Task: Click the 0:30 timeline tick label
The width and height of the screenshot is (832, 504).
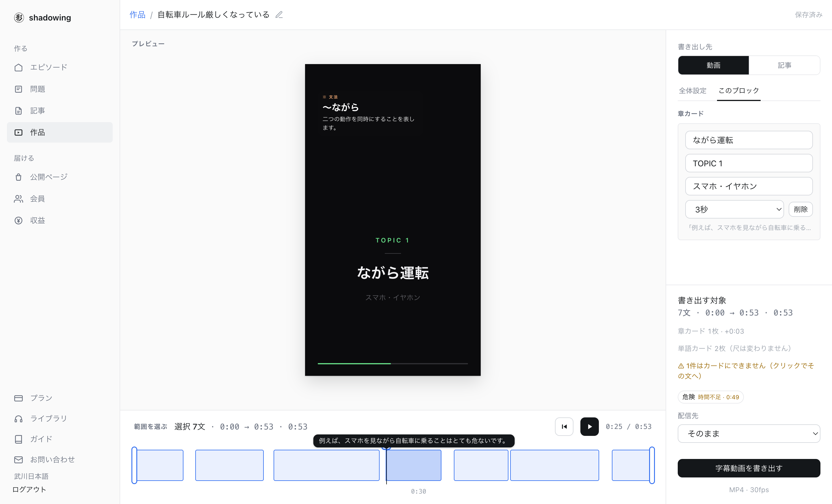Action: [418, 492]
